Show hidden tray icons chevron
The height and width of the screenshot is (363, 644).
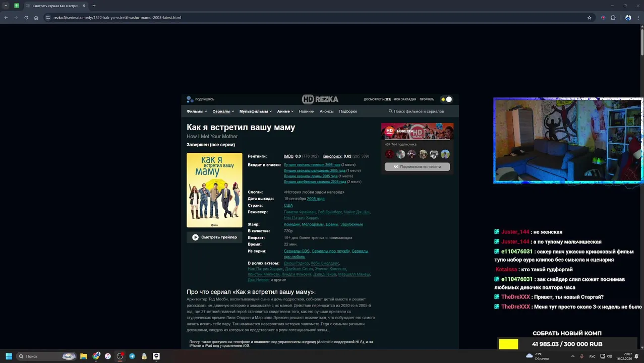[x=572, y=356]
